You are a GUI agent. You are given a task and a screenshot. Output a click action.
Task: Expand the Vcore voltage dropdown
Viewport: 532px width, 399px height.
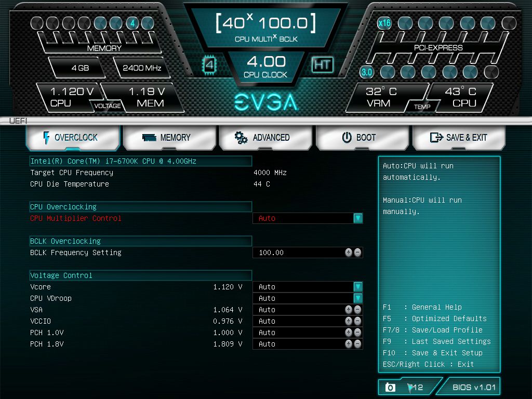(x=357, y=287)
